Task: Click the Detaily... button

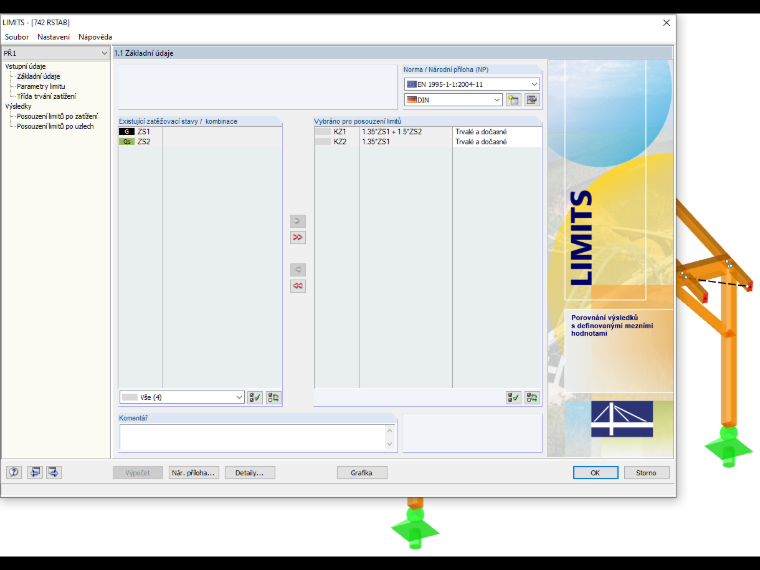Action: pyautogui.click(x=250, y=473)
